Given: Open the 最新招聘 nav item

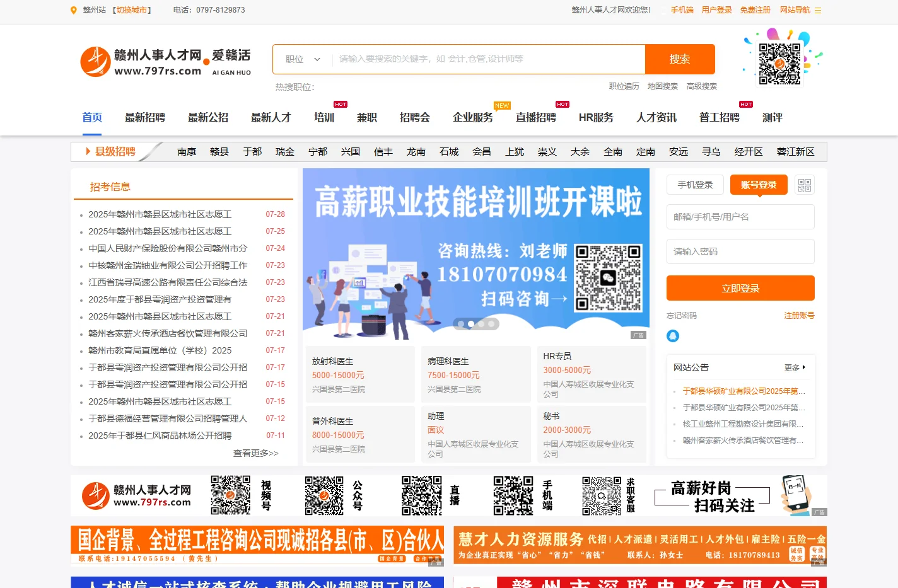Looking at the screenshot, I should coord(145,117).
